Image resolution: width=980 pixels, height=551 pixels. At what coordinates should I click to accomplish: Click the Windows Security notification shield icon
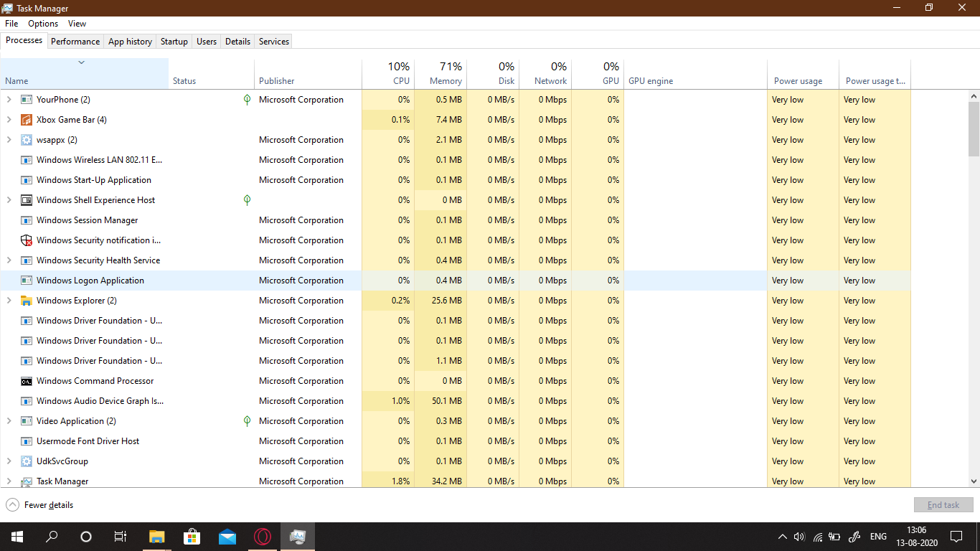tap(27, 240)
